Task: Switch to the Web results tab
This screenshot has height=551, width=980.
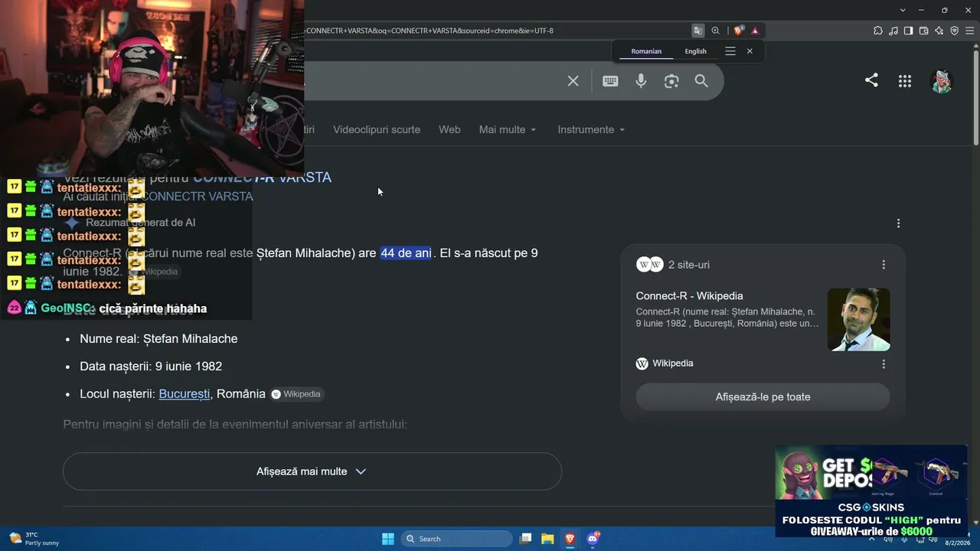Action: click(x=449, y=130)
